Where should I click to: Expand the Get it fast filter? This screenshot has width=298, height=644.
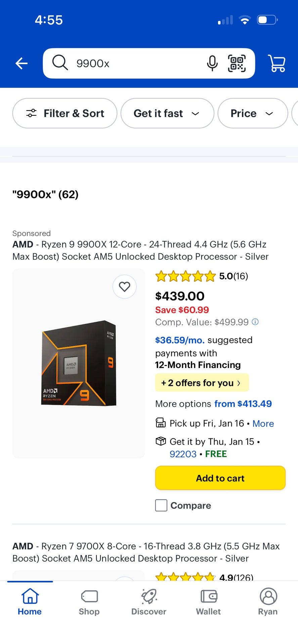pyautogui.click(x=167, y=113)
